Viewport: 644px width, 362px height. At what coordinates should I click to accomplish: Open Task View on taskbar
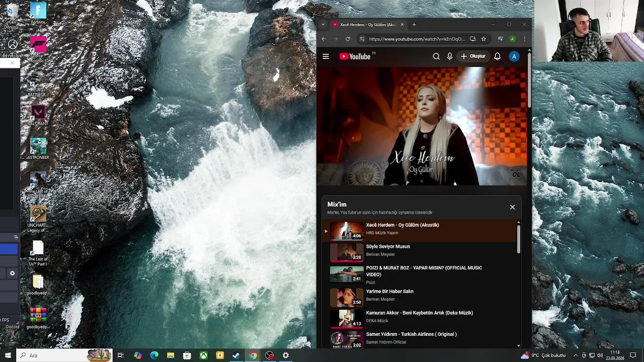point(121,355)
